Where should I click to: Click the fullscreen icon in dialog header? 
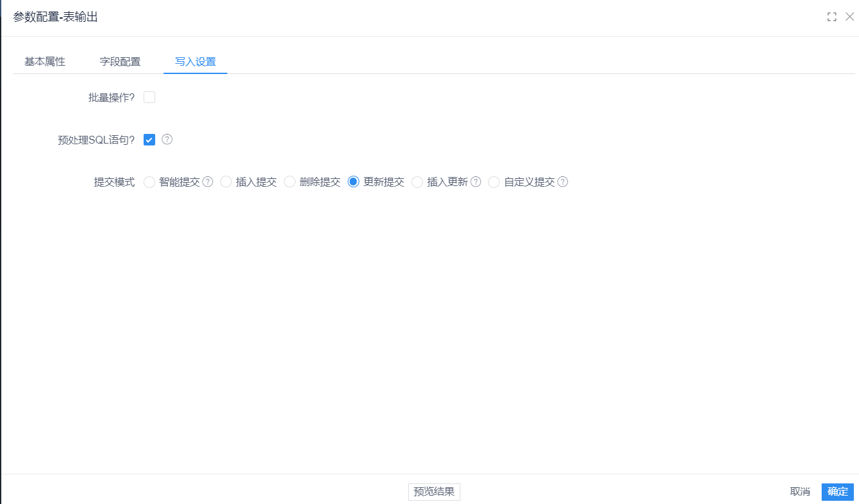832,17
